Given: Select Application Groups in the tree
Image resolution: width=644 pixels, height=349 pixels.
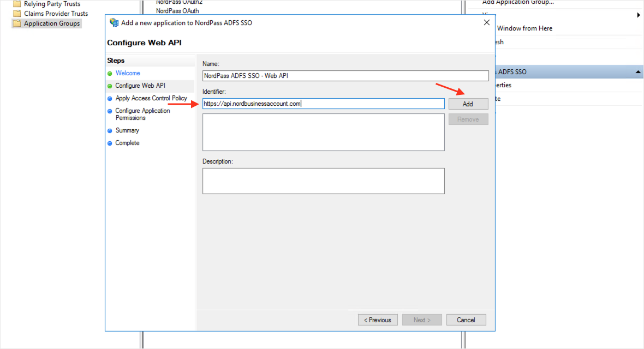Looking at the screenshot, I should coord(52,23).
